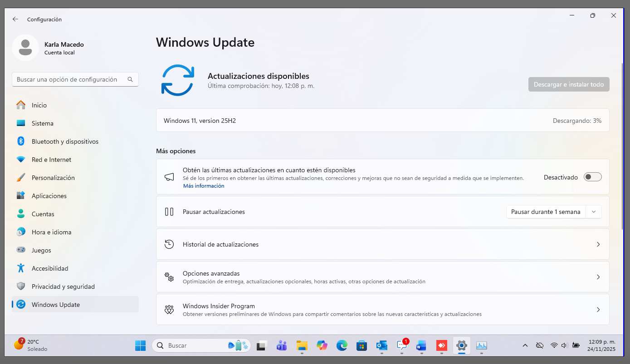Select Hora e idioma menu item

point(51,232)
